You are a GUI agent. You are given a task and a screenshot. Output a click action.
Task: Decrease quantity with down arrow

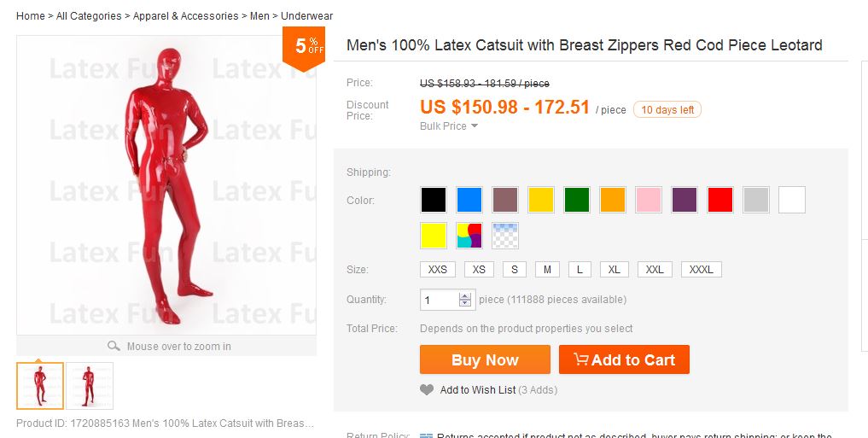(x=465, y=303)
